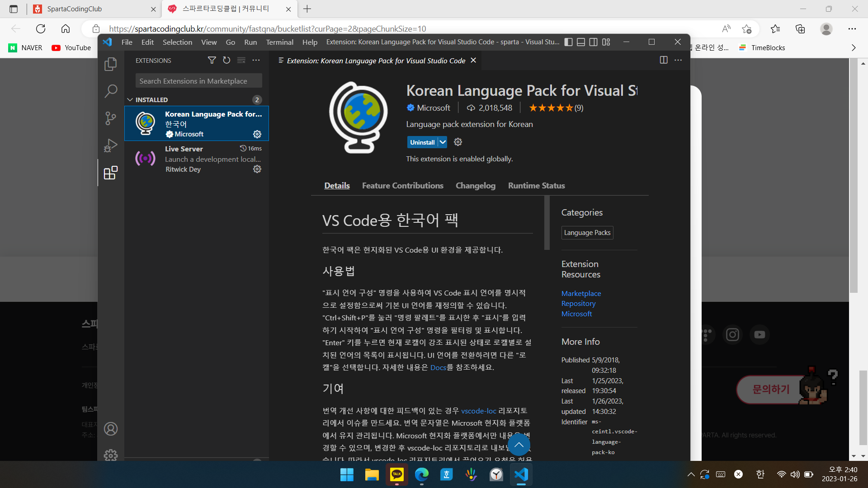Open the NAVER bookmark in browser
Image resolution: width=868 pixels, height=488 pixels.
[x=26, y=47]
